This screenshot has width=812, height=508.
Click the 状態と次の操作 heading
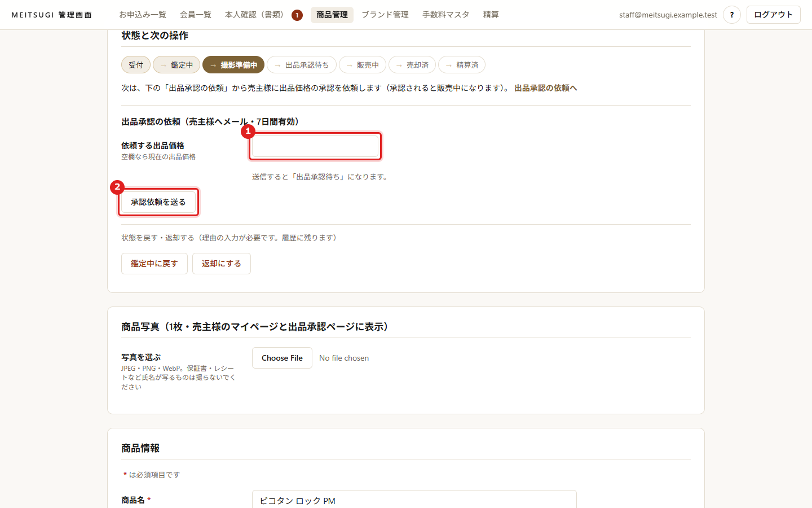coord(155,36)
